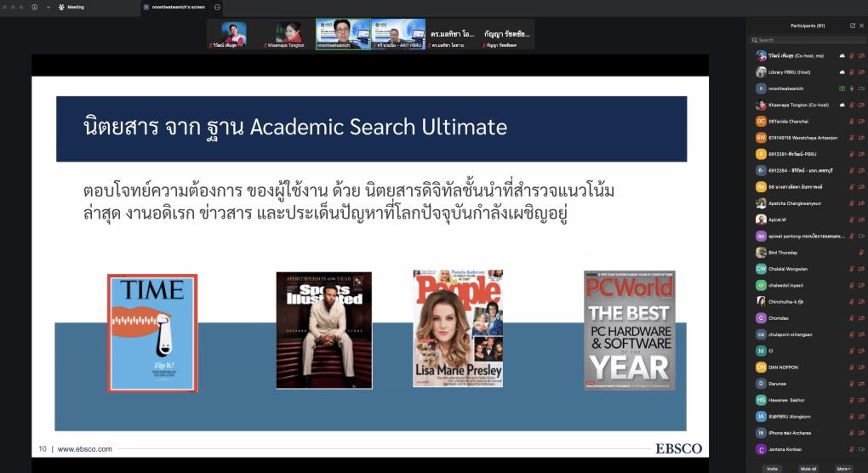Click Darunee avatar icon

(761, 384)
